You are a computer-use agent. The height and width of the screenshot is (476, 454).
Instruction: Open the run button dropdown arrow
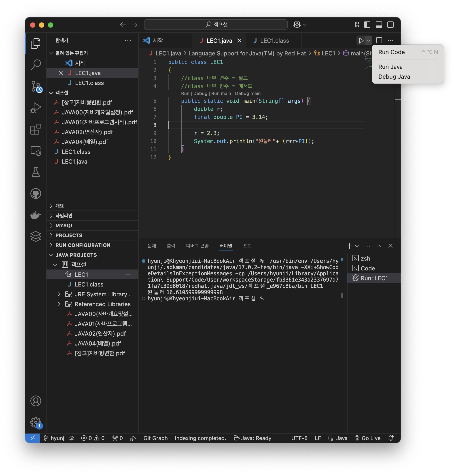(368, 41)
